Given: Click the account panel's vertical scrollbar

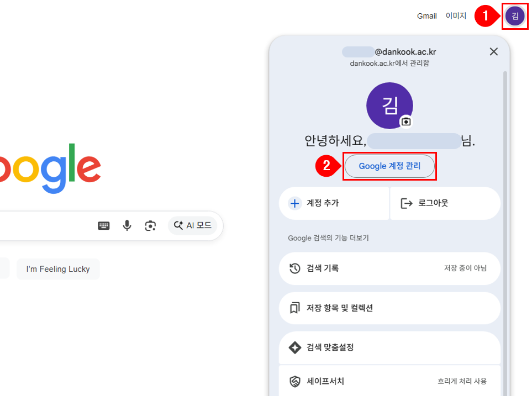Looking at the screenshot, I should point(504,221).
